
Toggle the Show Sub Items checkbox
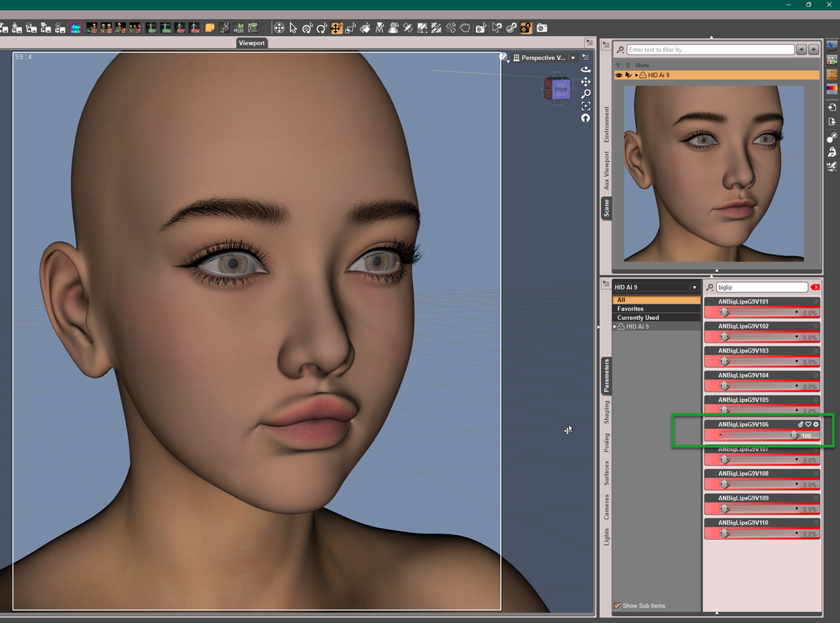(617, 606)
